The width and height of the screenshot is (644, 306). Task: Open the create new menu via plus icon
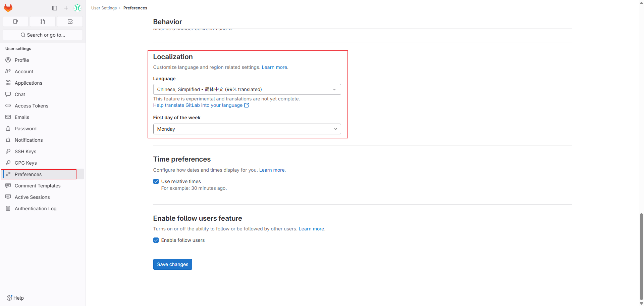pyautogui.click(x=66, y=8)
